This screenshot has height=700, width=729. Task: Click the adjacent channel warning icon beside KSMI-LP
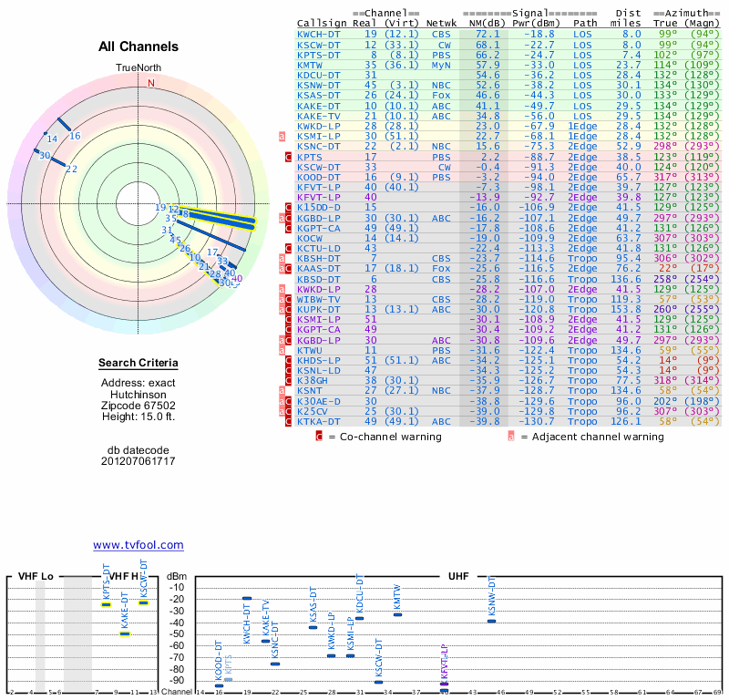pos(282,137)
